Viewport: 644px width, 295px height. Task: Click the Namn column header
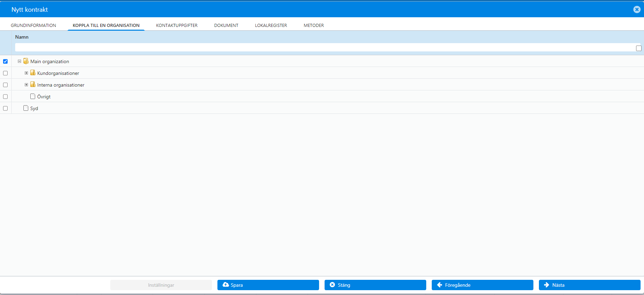coord(22,37)
